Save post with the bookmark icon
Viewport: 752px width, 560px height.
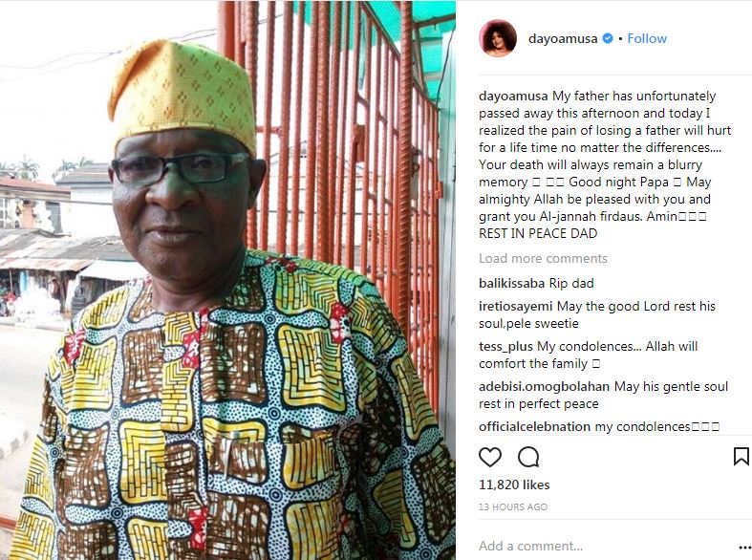[x=741, y=457]
